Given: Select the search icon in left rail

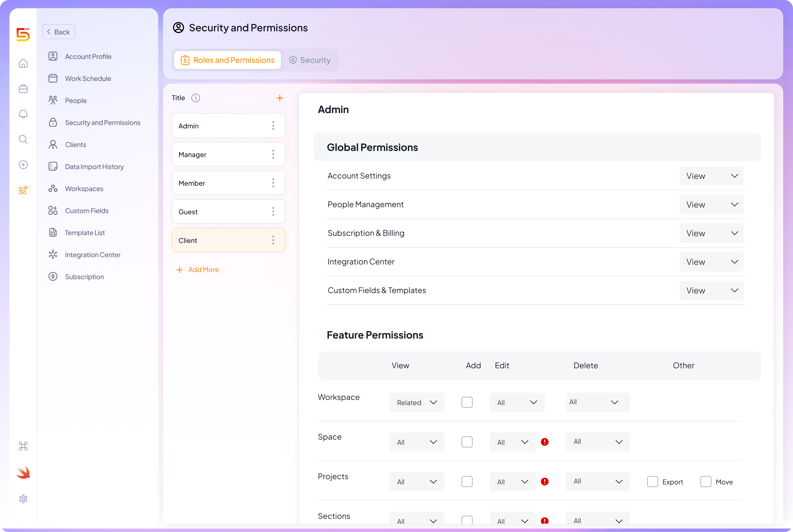Looking at the screenshot, I should coord(23,139).
